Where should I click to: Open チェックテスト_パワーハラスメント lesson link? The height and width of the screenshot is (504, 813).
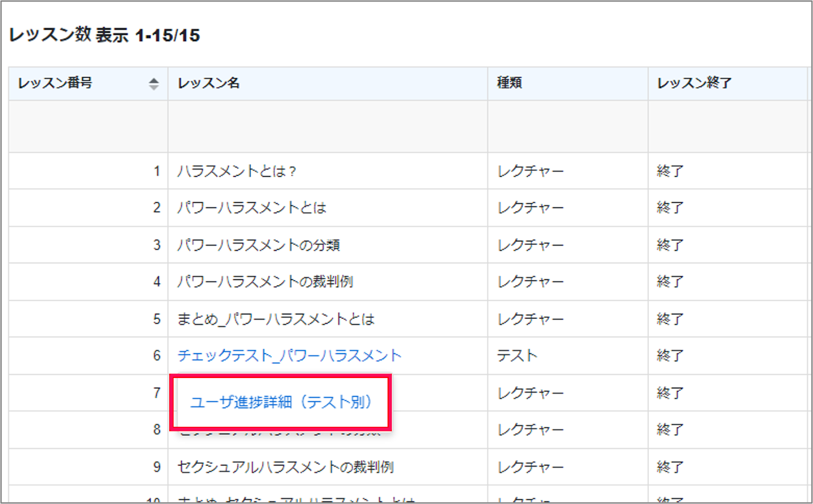[x=289, y=355]
